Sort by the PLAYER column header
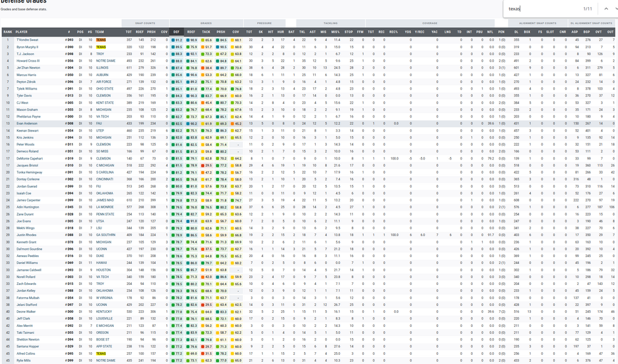This screenshot has height=364, width=618. [22, 32]
